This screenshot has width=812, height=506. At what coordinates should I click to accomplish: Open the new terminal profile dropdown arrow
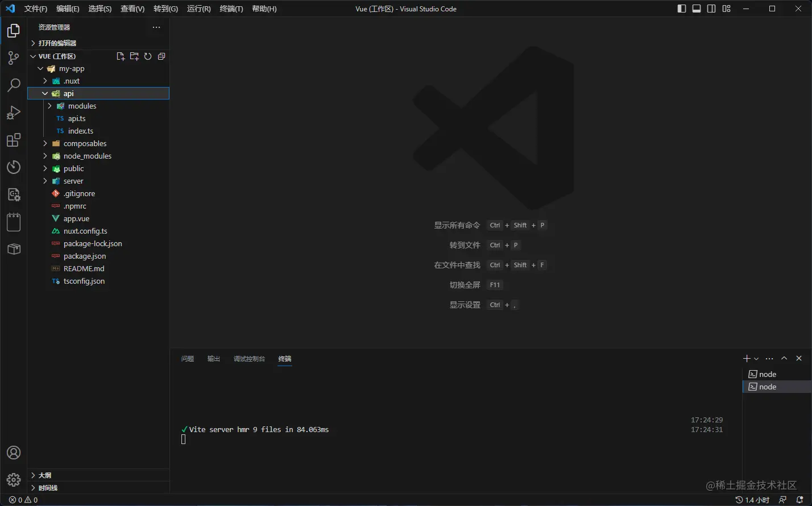click(x=756, y=359)
